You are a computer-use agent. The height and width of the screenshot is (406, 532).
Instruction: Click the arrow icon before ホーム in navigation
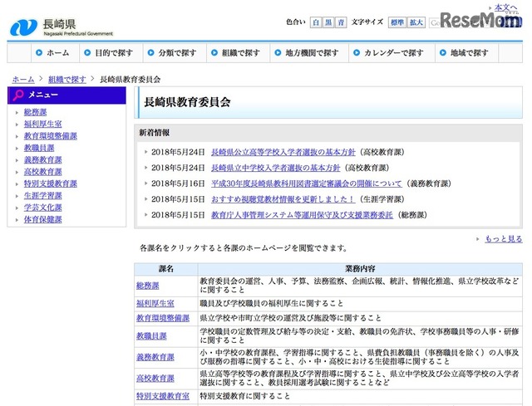38,52
